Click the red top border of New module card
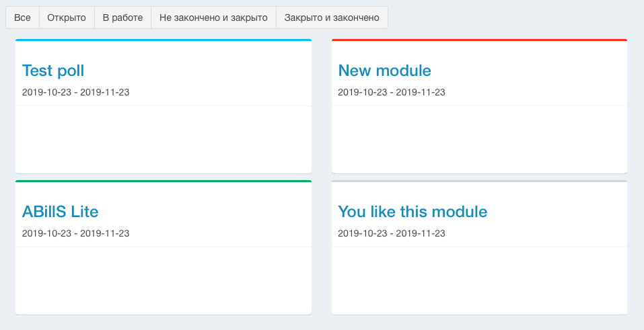Image resolution: width=644 pixels, height=330 pixels. point(479,40)
